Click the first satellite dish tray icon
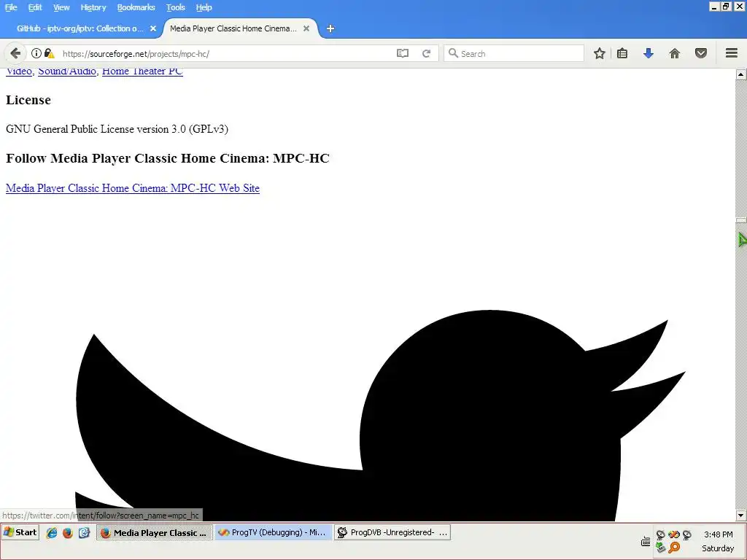747x560 pixels. pyautogui.click(x=660, y=534)
